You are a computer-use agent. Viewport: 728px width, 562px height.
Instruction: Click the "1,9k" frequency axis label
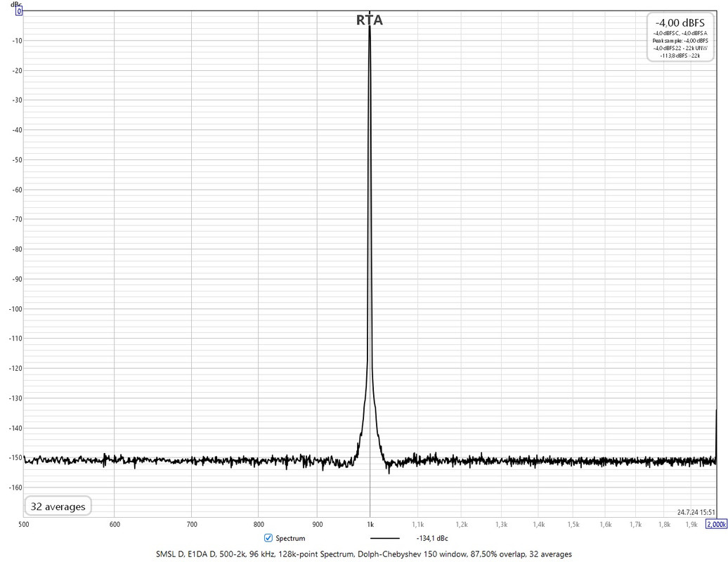[x=691, y=524]
